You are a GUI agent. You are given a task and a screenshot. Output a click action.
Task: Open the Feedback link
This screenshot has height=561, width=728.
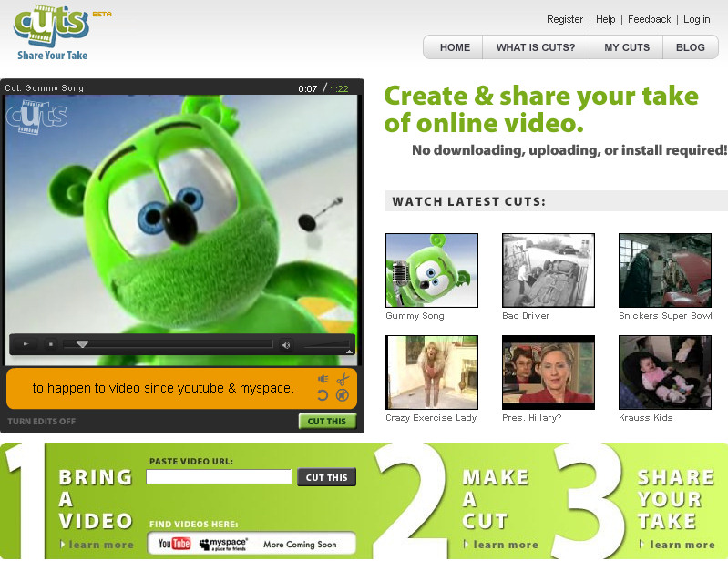click(649, 19)
